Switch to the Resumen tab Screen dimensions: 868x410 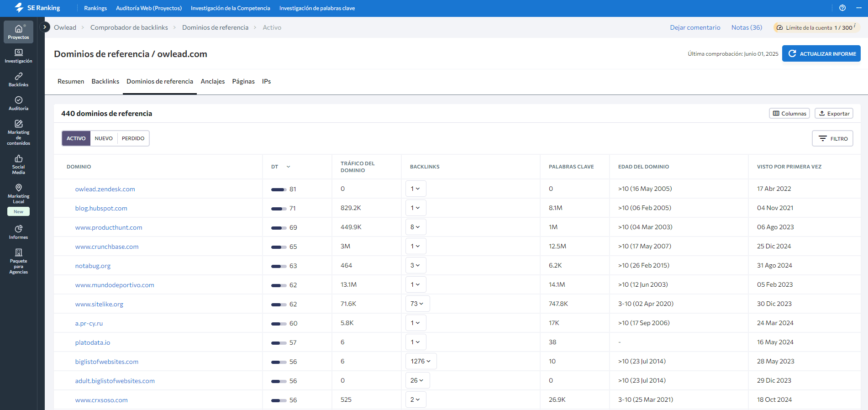tap(71, 81)
